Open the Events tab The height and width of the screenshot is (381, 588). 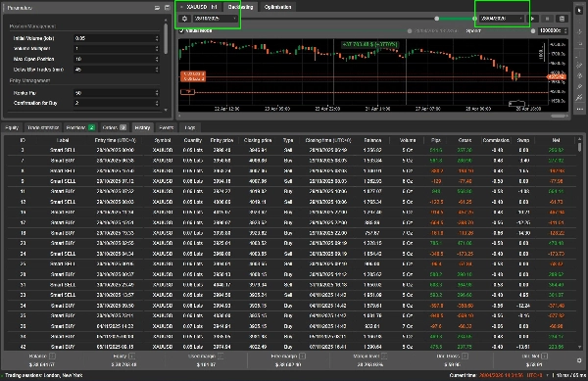[167, 127]
